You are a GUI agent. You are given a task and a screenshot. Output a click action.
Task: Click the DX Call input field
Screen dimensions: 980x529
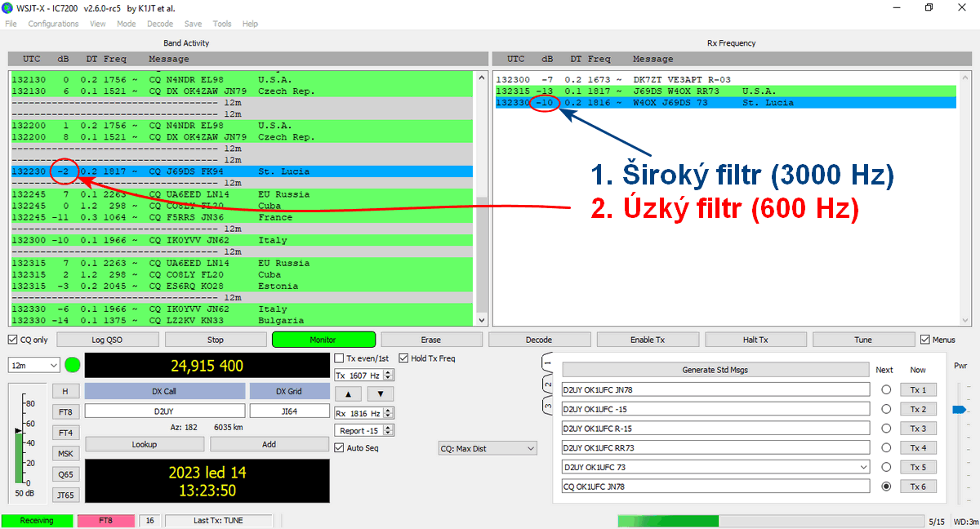pos(164,411)
